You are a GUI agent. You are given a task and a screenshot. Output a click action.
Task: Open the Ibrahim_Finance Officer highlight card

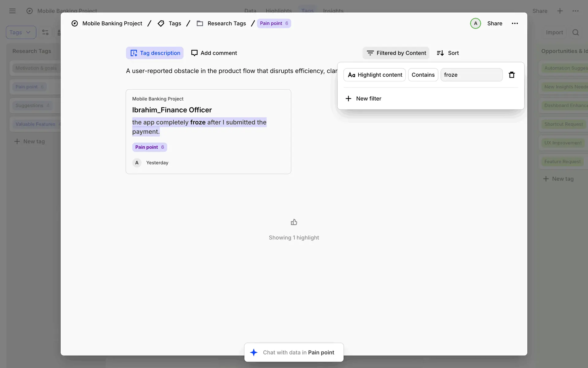(x=172, y=110)
